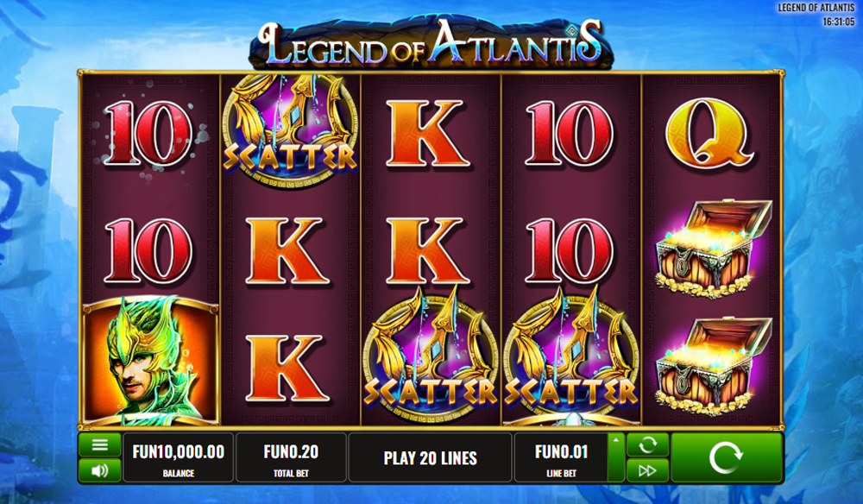The width and height of the screenshot is (863, 504).
Task: Enable autoplay with circular arrows icon
Action: coord(647,444)
